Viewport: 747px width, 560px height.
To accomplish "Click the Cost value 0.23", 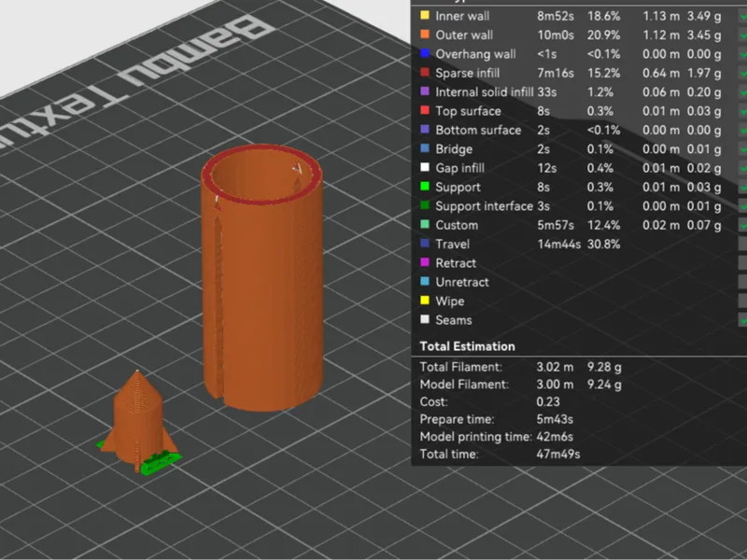I will coord(548,402).
